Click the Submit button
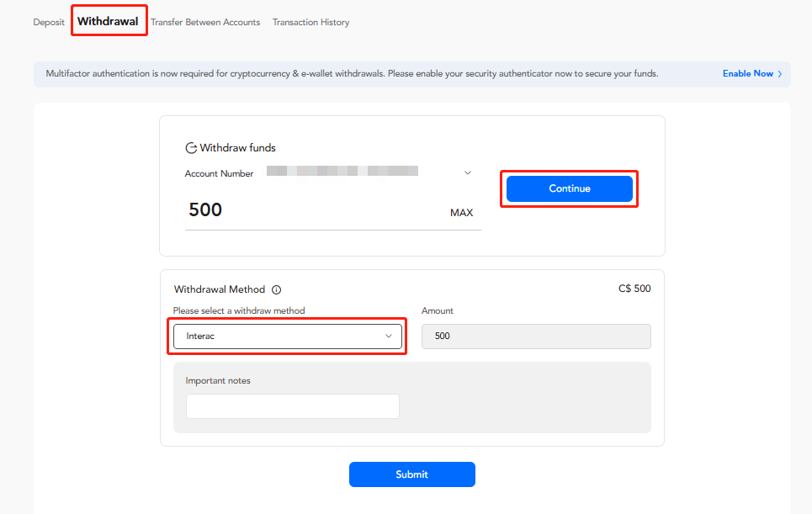 click(x=411, y=474)
